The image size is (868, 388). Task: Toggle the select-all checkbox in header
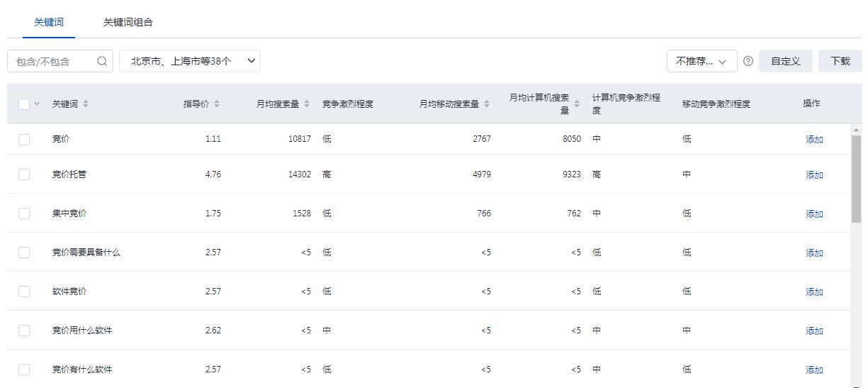(x=24, y=104)
